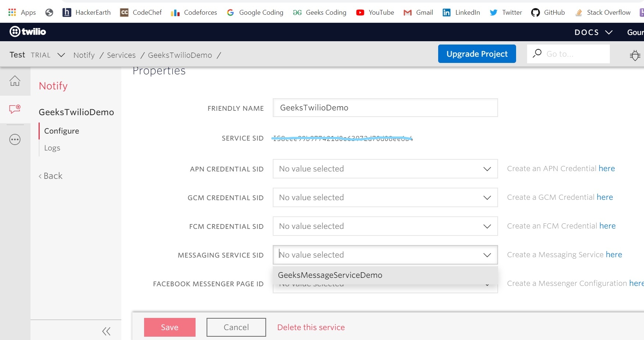Click the globe bookmark icon
The height and width of the screenshot is (340, 644).
click(49, 13)
